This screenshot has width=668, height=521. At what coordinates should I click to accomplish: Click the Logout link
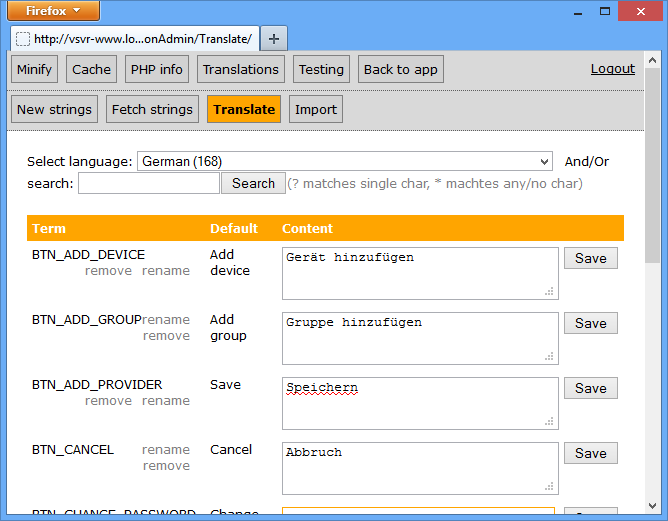tap(613, 69)
